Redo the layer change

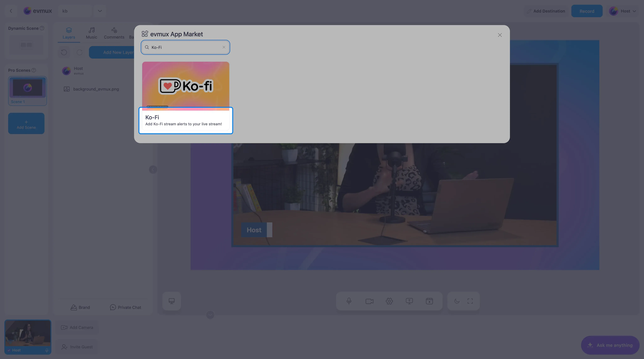pyautogui.click(x=80, y=52)
